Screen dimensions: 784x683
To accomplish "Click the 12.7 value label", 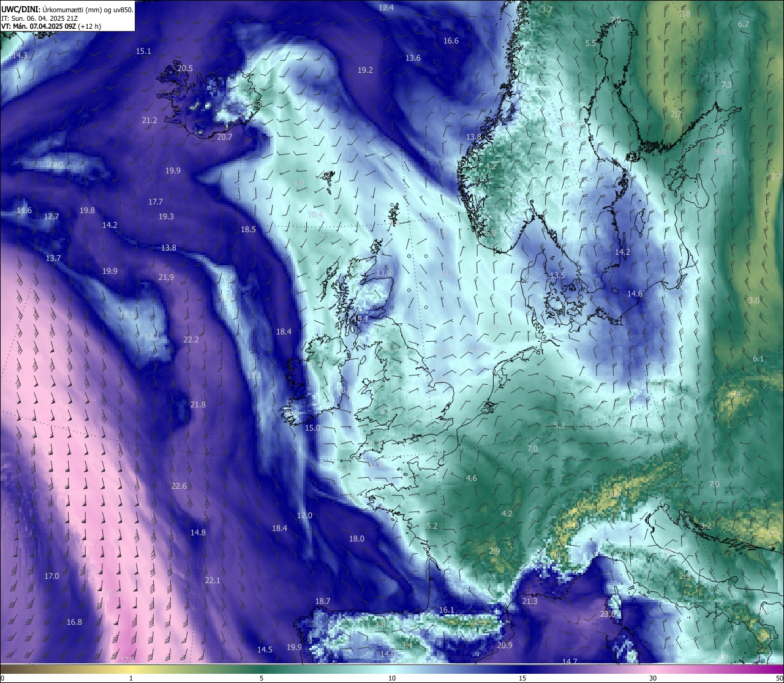I will tap(51, 217).
